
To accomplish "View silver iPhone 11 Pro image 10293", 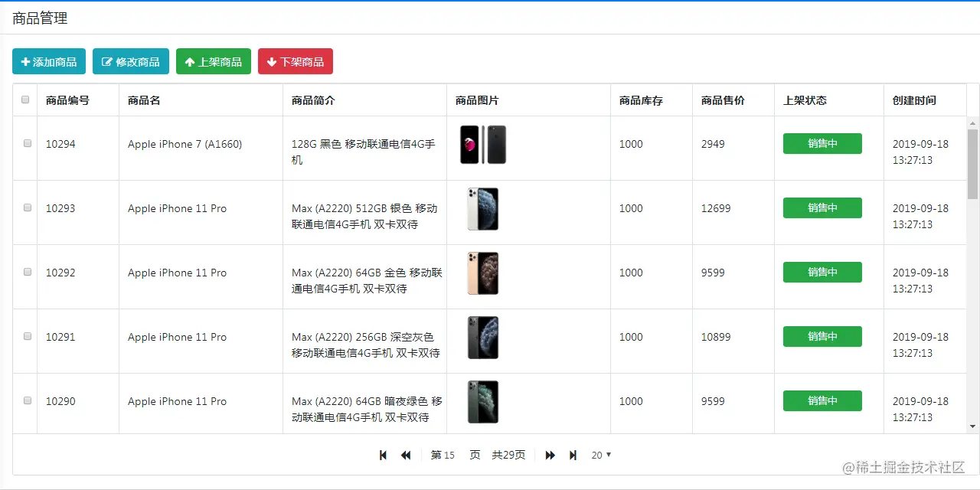I will (483, 209).
